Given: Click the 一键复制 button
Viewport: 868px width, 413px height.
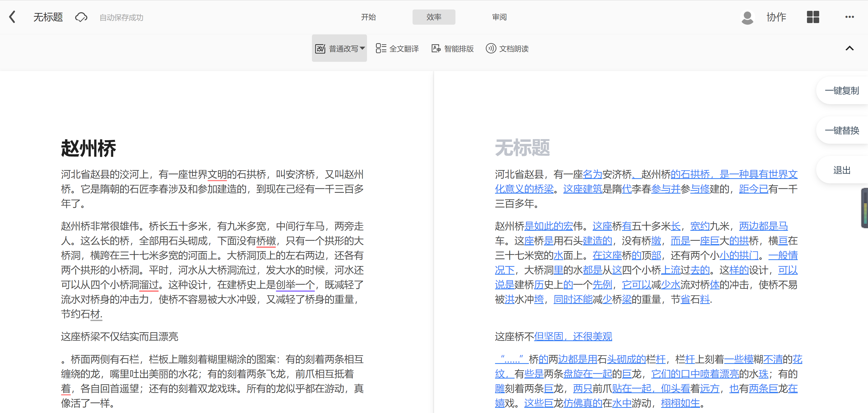Looking at the screenshot, I should coord(842,91).
